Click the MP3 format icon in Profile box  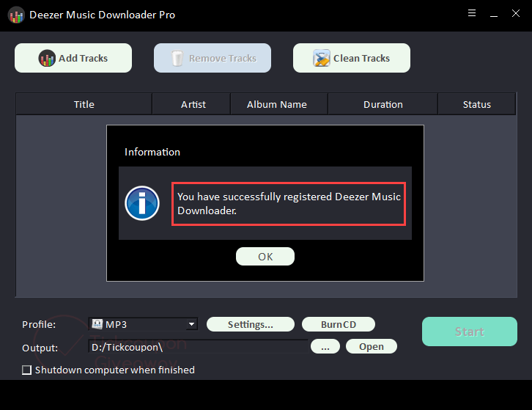click(97, 324)
